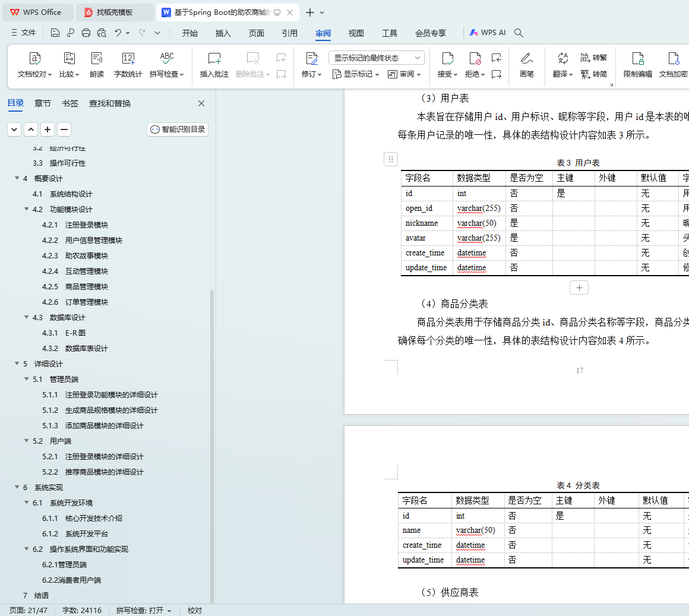Go to outline item 7 结语

[36, 595]
